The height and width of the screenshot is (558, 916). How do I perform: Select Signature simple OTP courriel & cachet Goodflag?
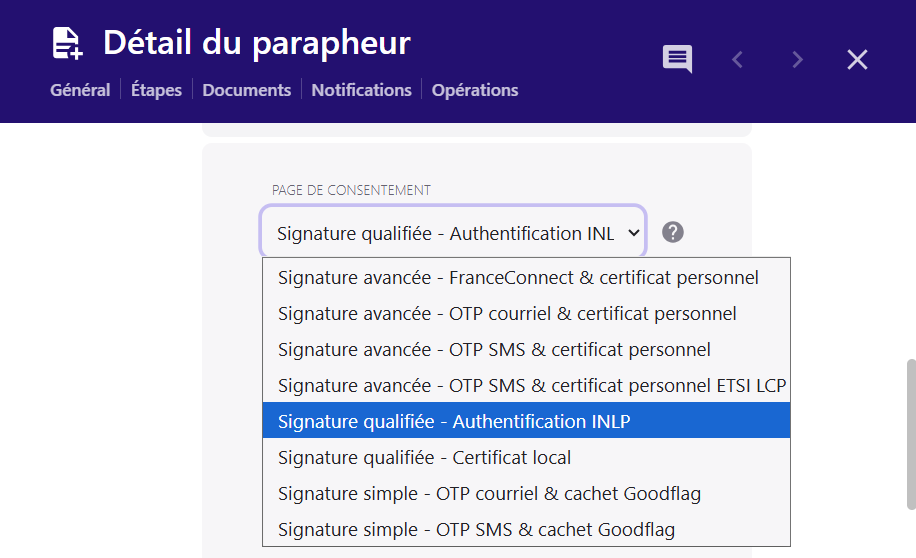pyautogui.click(x=489, y=493)
